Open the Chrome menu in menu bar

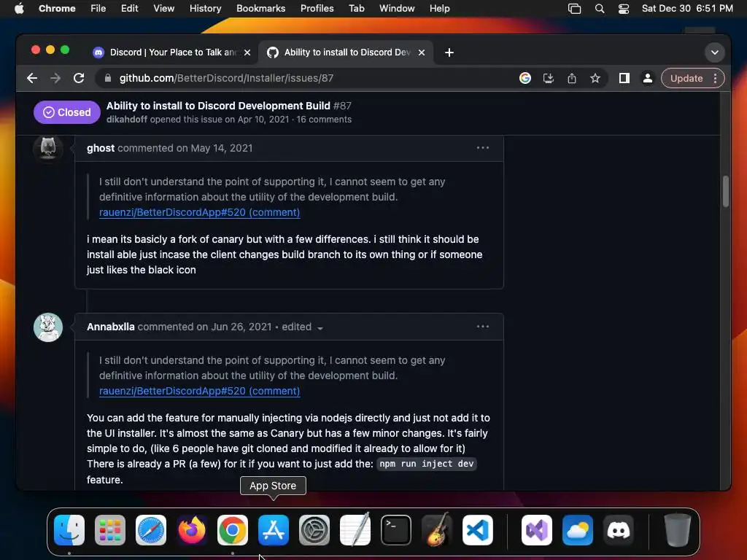coord(57,9)
